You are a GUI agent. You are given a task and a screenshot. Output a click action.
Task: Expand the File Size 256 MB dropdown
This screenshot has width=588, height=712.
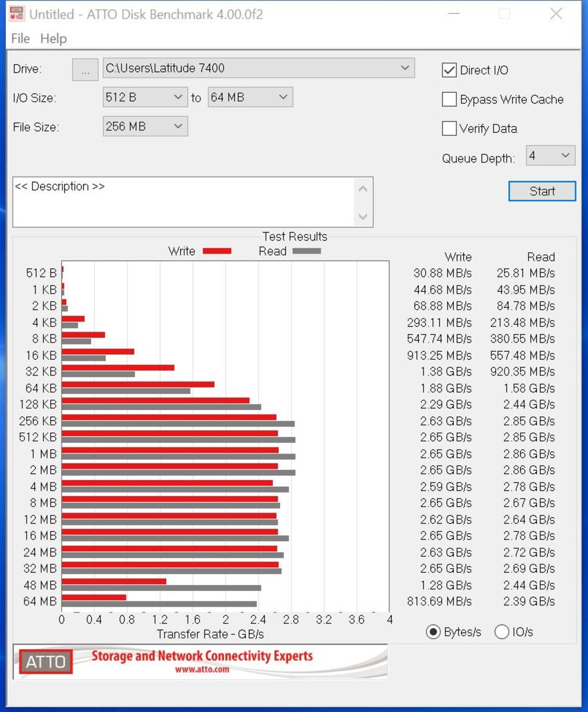145,126
